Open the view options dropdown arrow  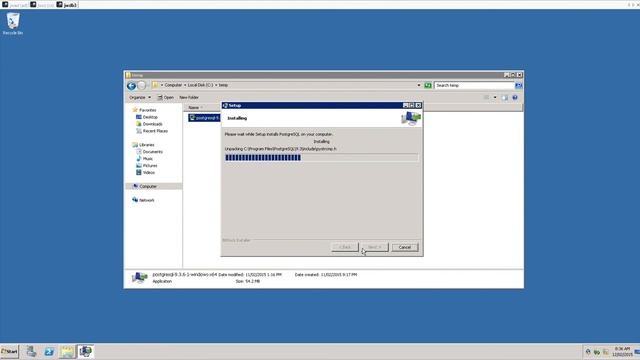pyautogui.click(x=495, y=98)
